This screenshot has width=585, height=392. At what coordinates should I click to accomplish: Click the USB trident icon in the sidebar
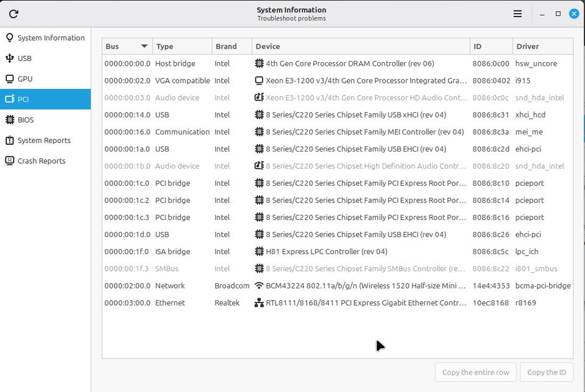click(x=10, y=58)
